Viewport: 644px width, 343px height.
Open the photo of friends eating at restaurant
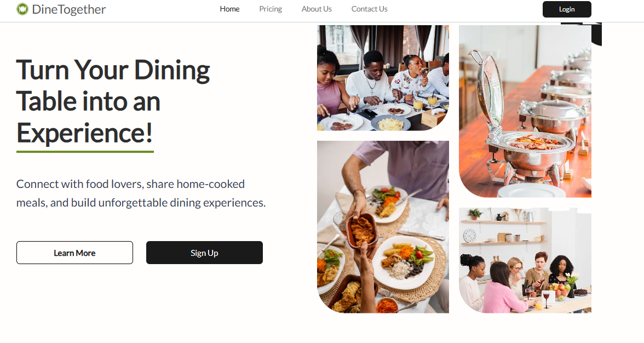pos(383,78)
